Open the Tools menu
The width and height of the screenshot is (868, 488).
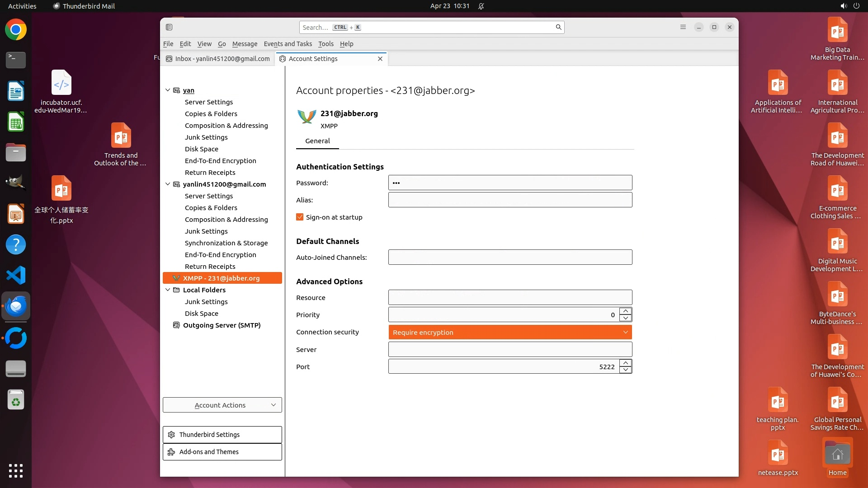[325, 44]
